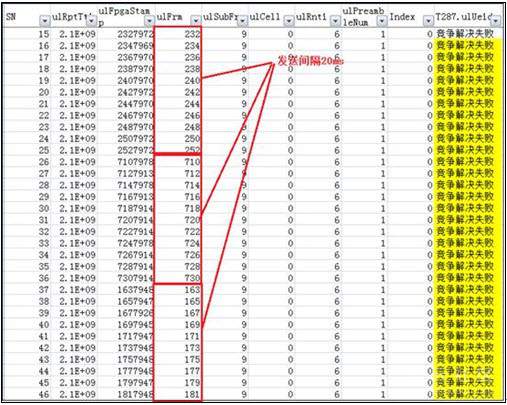Viewport: 507px width, 405px height.
Task: Select ulFrm cell with value 232
Action: 192,34
